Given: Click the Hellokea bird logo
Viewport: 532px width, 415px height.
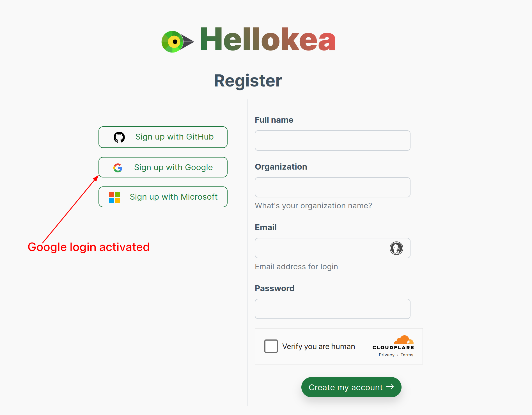Looking at the screenshot, I should pos(175,40).
